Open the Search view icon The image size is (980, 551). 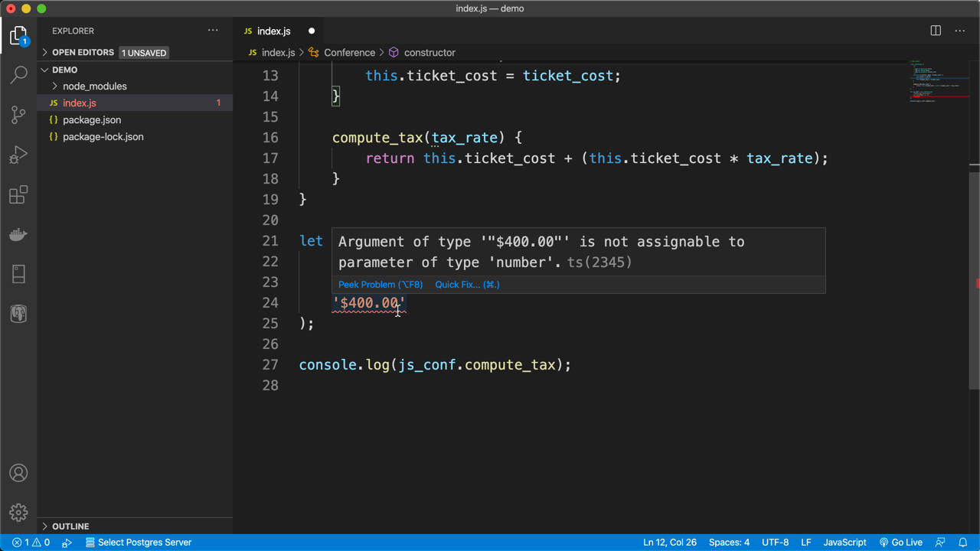click(x=18, y=75)
